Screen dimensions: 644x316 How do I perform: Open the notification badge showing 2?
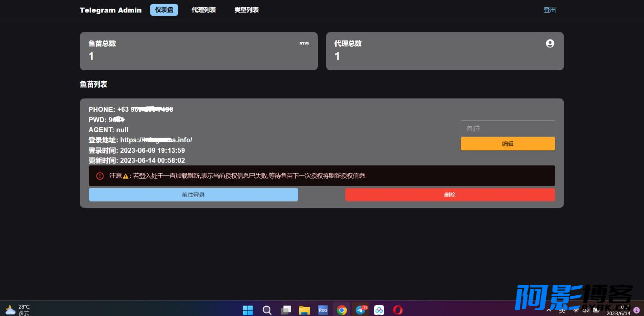coord(636,310)
